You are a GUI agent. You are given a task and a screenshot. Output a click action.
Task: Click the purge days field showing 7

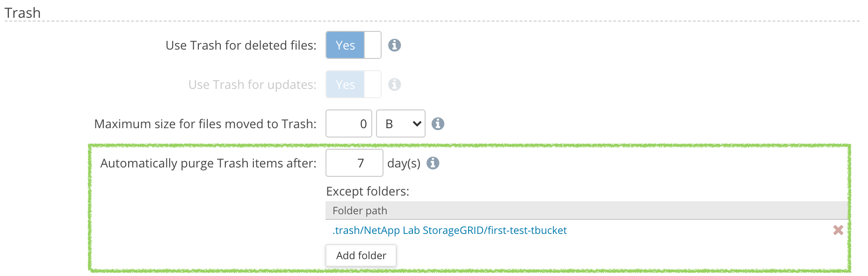coord(354,163)
